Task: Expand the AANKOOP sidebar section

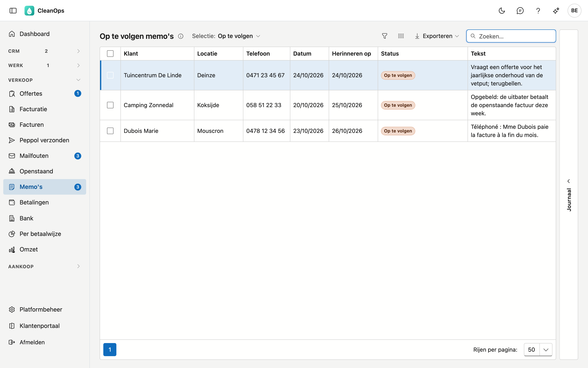Action: click(45, 266)
